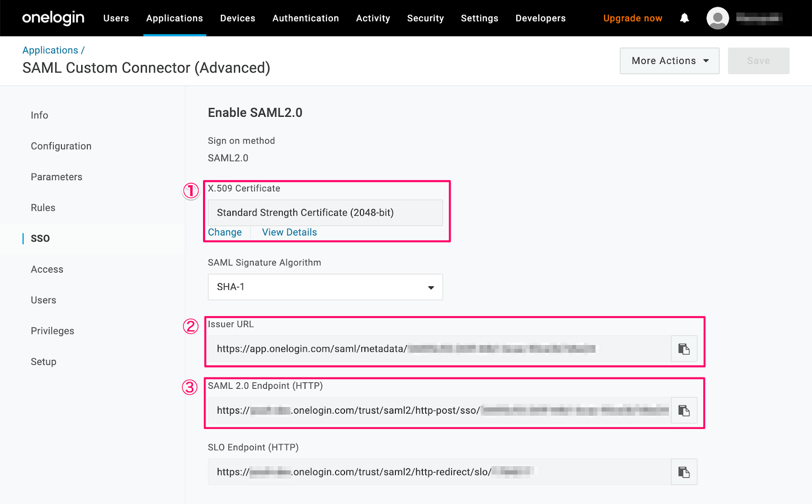The height and width of the screenshot is (504, 812).
Task: Open the Users top menu
Action: point(116,18)
